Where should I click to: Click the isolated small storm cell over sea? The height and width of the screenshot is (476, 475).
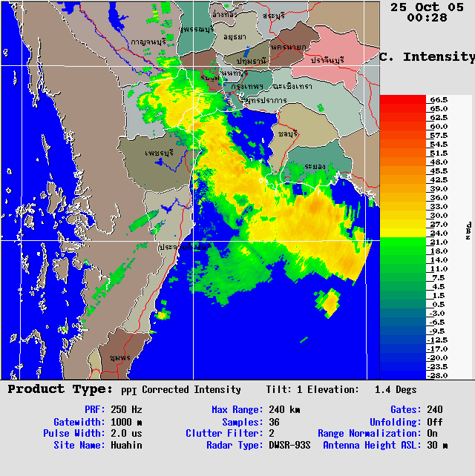(x=328, y=301)
